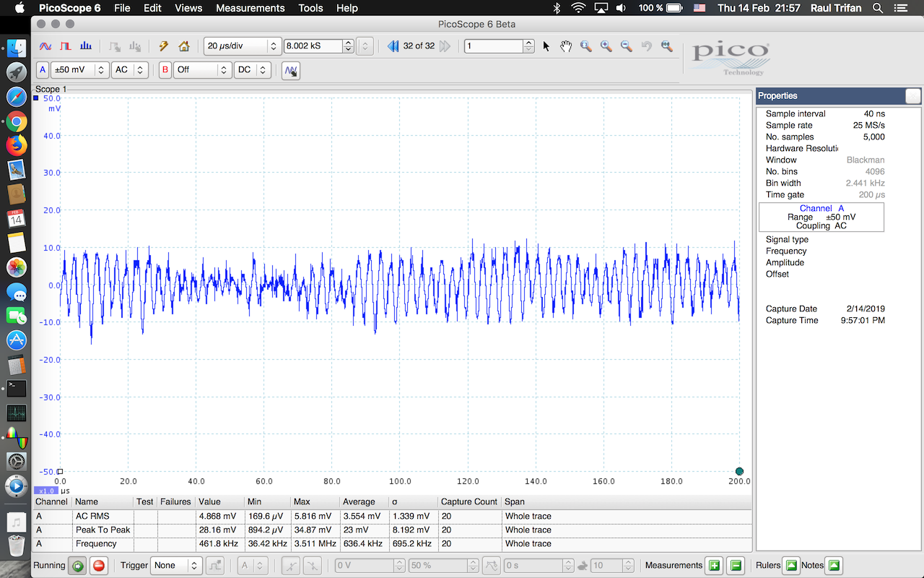Open the Tools menu
The width and height of the screenshot is (924, 578).
pos(310,8)
